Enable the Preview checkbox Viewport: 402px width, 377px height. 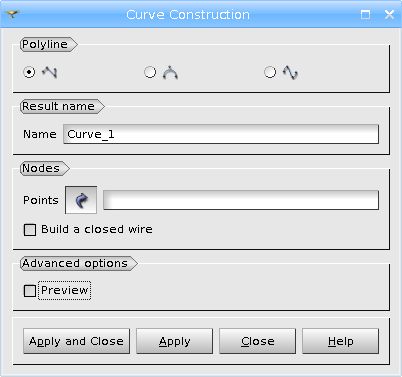(x=30, y=291)
